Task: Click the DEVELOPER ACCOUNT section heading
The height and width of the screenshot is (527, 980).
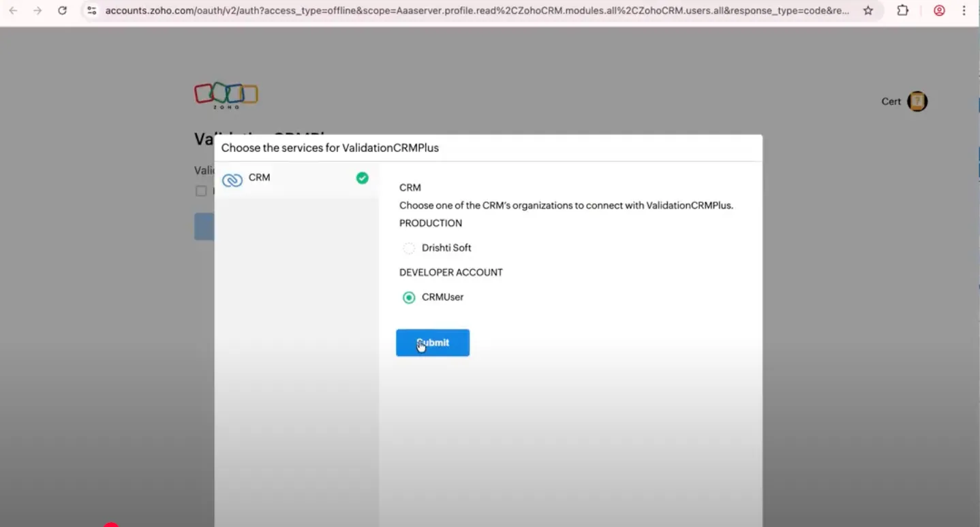Action: (x=451, y=272)
